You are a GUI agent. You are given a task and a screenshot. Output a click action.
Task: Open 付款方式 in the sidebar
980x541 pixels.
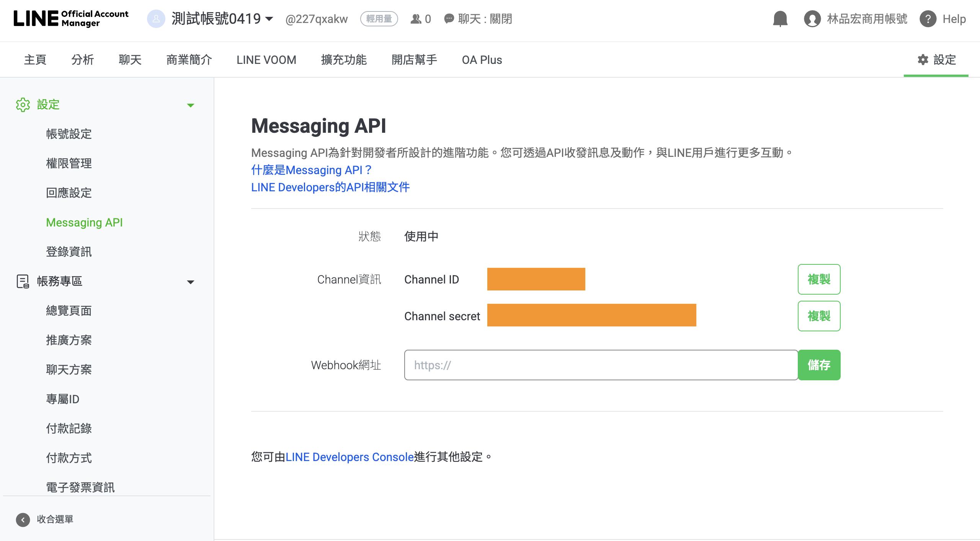click(x=69, y=458)
